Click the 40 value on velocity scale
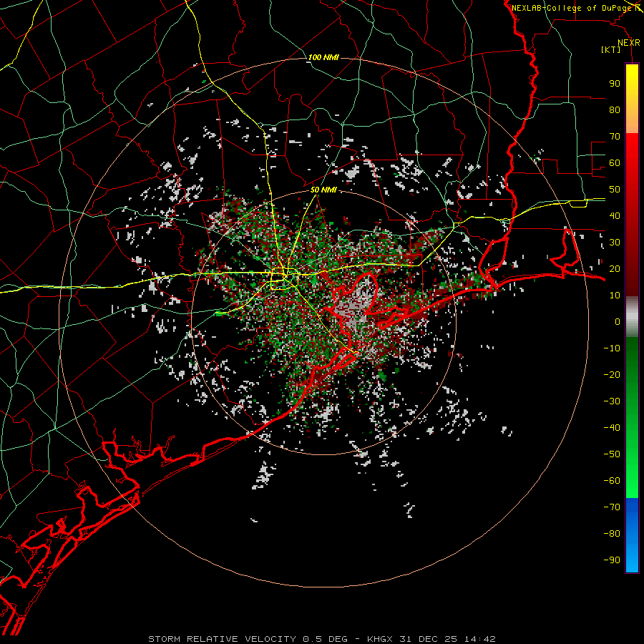The height and width of the screenshot is (644, 644). pos(615,216)
